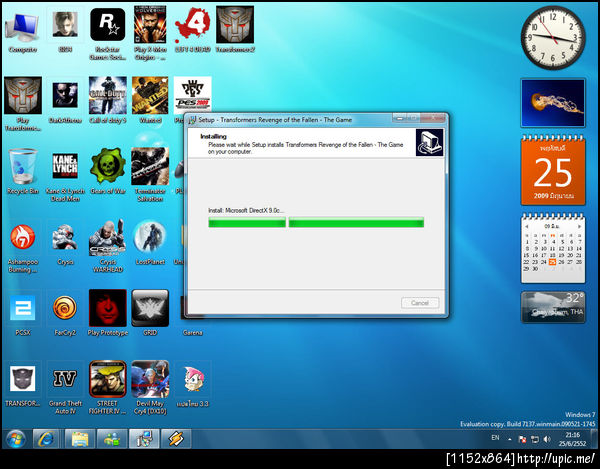Go to previous month in calendar gadget
600x469 pixels.
(527, 226)
